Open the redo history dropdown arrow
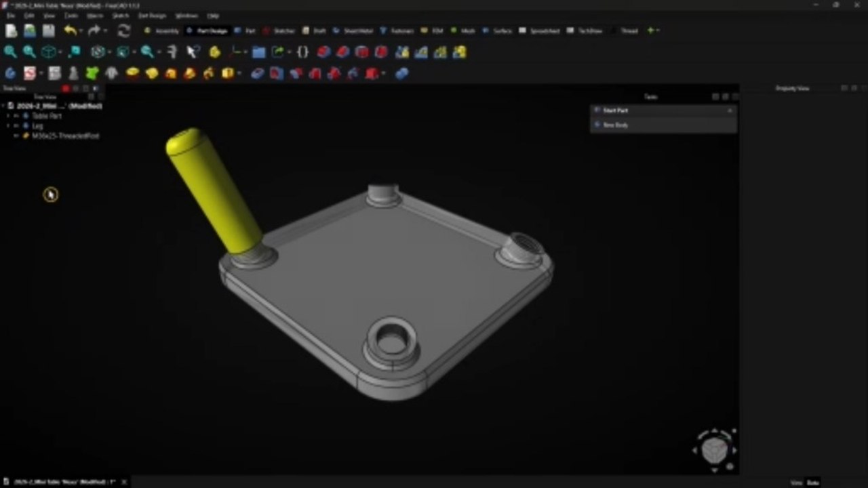868x488 pixels. pyautogui.click(x=106, y=30)
